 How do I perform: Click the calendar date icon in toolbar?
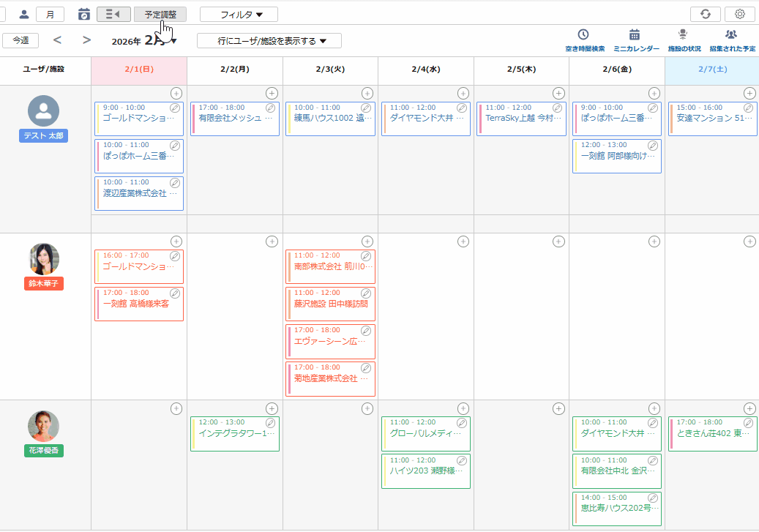click(x=84, y=14)
